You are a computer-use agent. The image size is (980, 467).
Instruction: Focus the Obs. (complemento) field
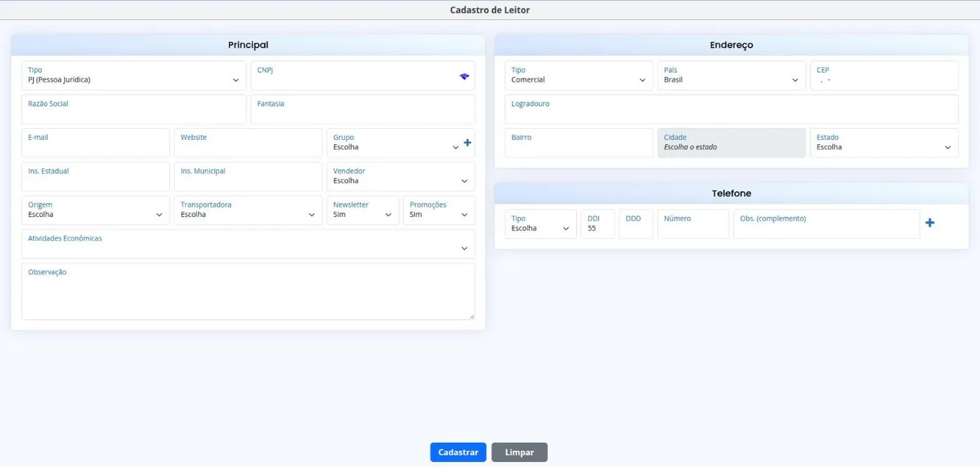point(827,224)
